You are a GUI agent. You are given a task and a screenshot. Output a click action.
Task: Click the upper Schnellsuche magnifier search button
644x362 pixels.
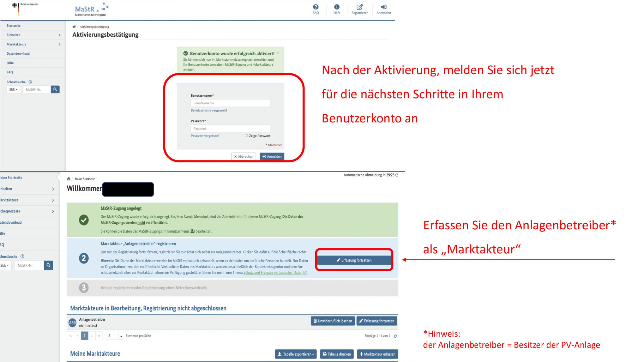tap(55, 89)
